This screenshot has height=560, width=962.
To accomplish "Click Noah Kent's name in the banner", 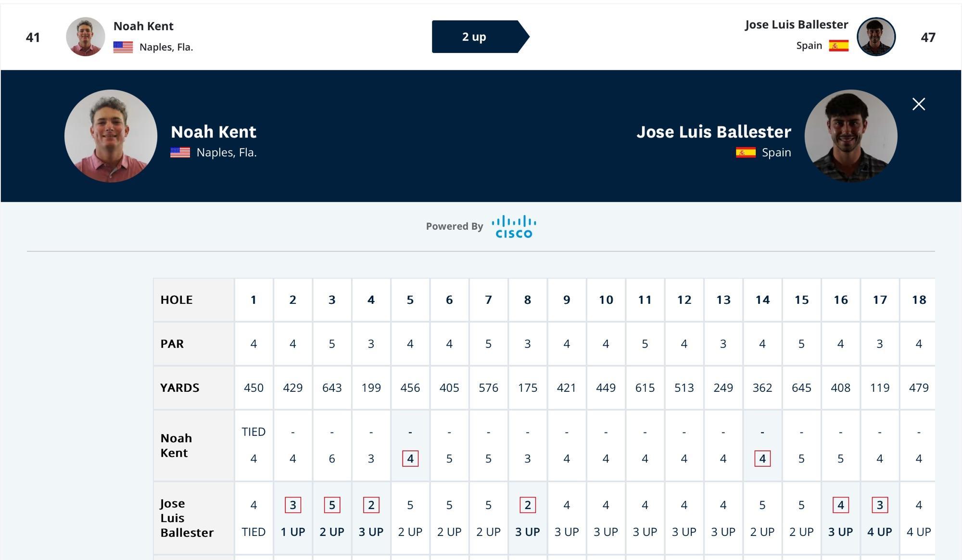I will tap(214, 132).
